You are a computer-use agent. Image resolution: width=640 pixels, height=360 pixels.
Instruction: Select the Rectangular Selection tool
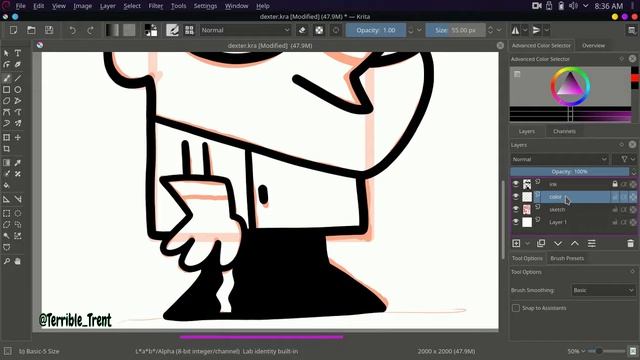coord(7,213)
